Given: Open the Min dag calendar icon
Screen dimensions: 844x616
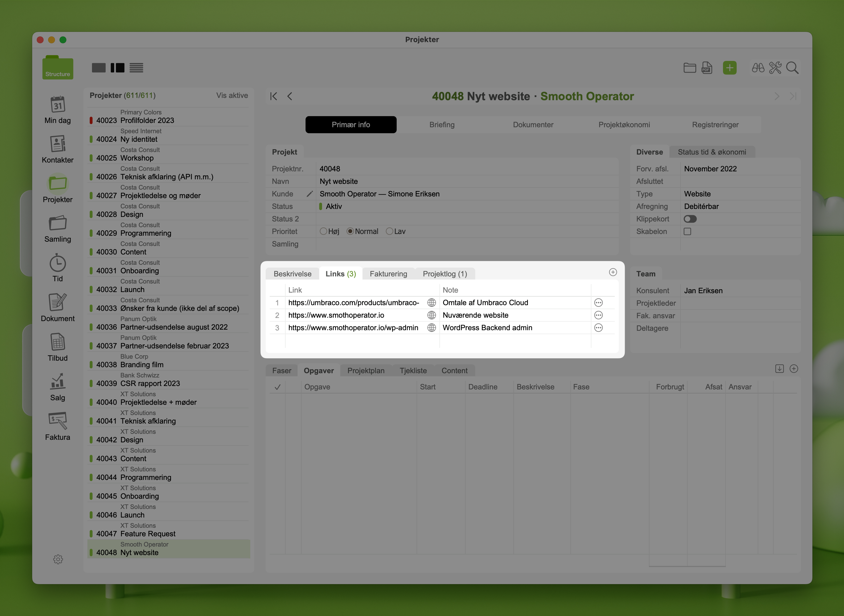Looking at the screenshot, I should [x=58, y=105].
